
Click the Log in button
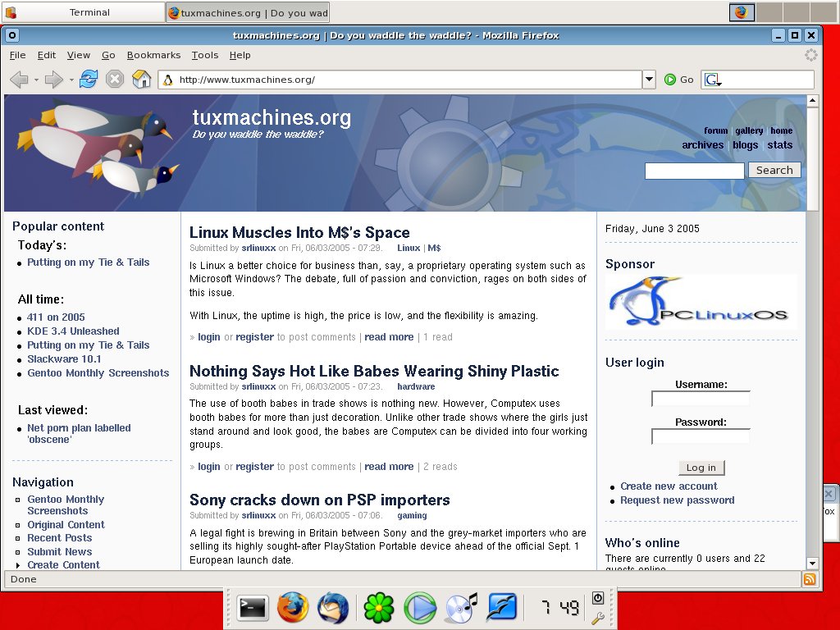pos(701,468)
